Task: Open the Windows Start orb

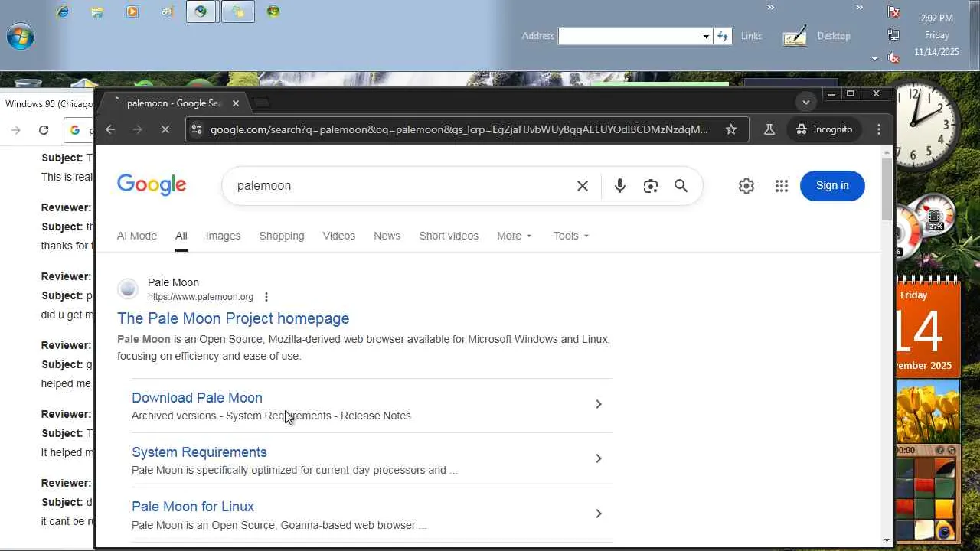Action: pyautogui.click(x=21, y=36)
